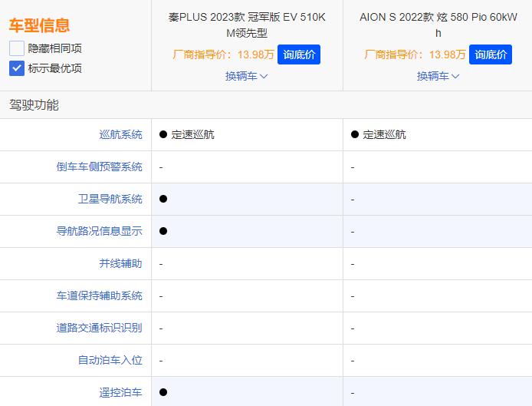This screenshot has width=532, height=406.
Task: Click 遥控泊车 dot in 秦PLUS column
Action: (x=163, y=392)
